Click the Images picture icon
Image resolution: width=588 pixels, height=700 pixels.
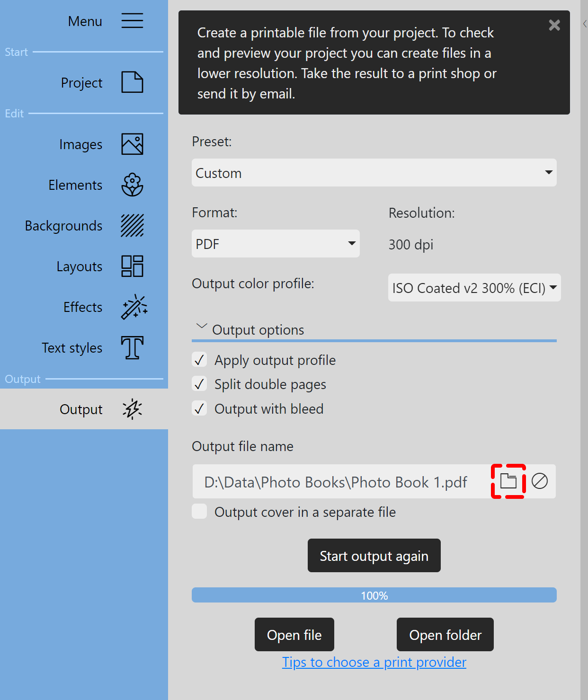132,144
